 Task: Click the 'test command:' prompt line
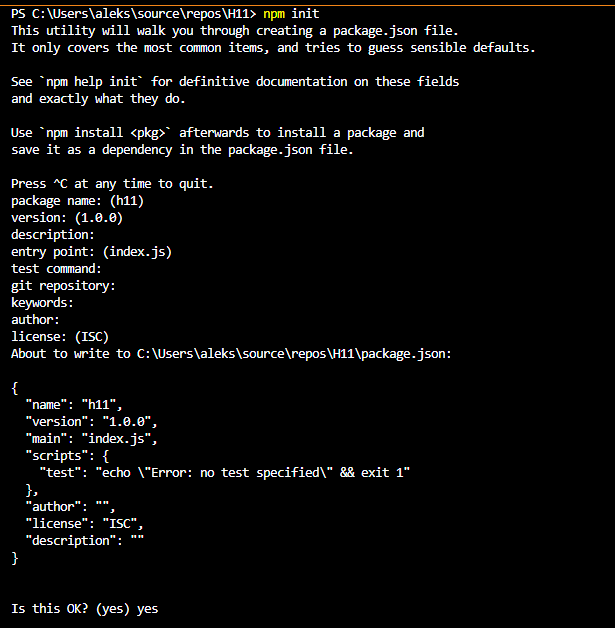coord(56,269)
